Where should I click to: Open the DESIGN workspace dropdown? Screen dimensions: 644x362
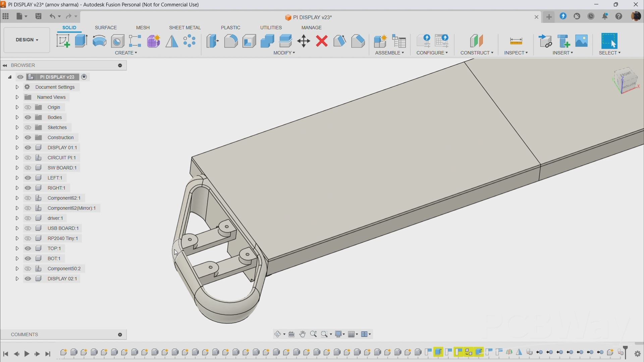tap(27, 40)
